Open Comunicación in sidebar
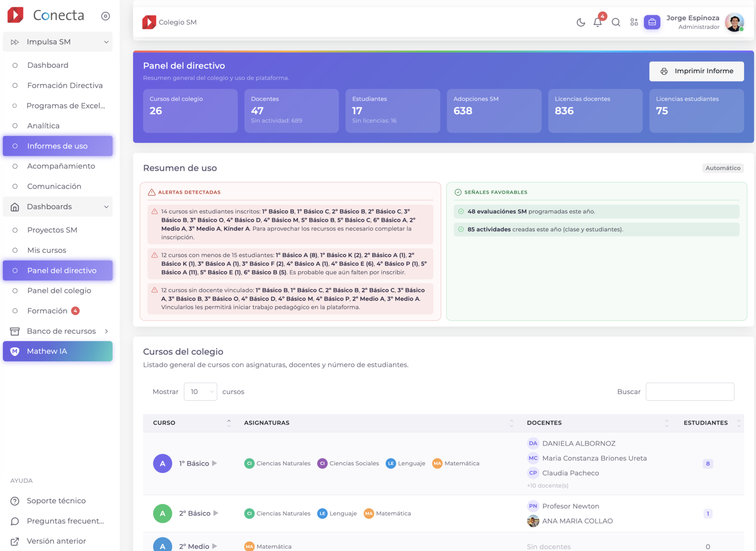Screen dimensions: 756x551 (x=58, y=187)
